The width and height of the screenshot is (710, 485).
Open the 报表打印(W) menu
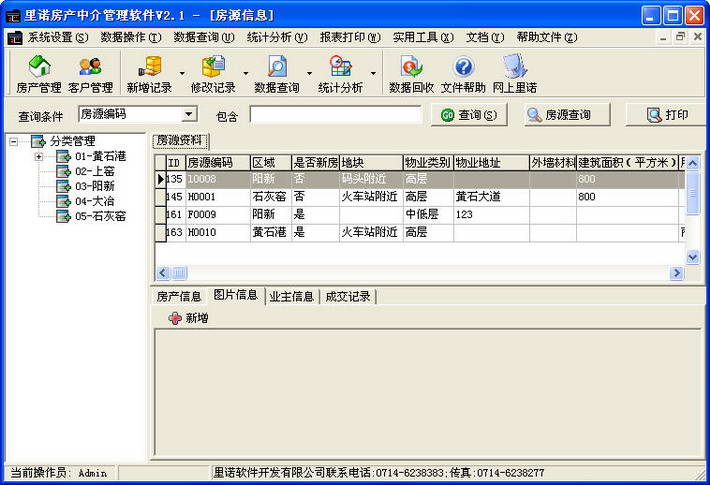[350, 38]
